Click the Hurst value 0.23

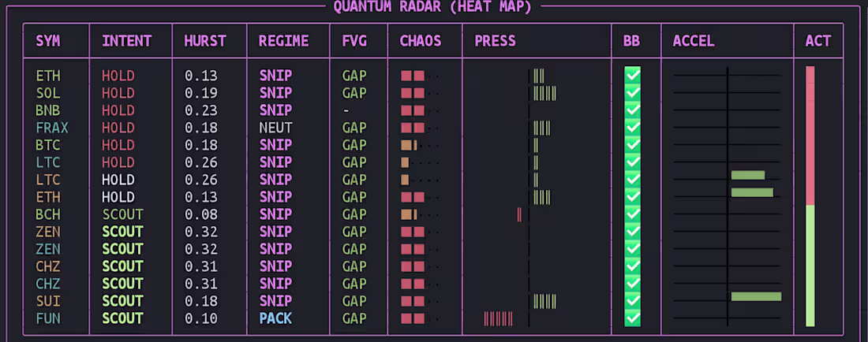[x=201, y=110]
